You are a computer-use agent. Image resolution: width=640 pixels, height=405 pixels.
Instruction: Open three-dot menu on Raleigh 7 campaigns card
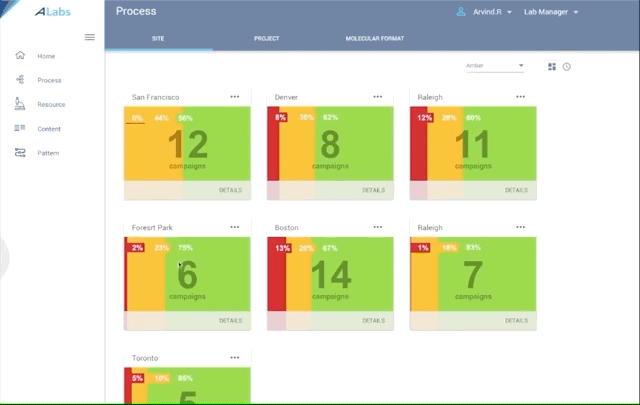[x=520, y=227]
